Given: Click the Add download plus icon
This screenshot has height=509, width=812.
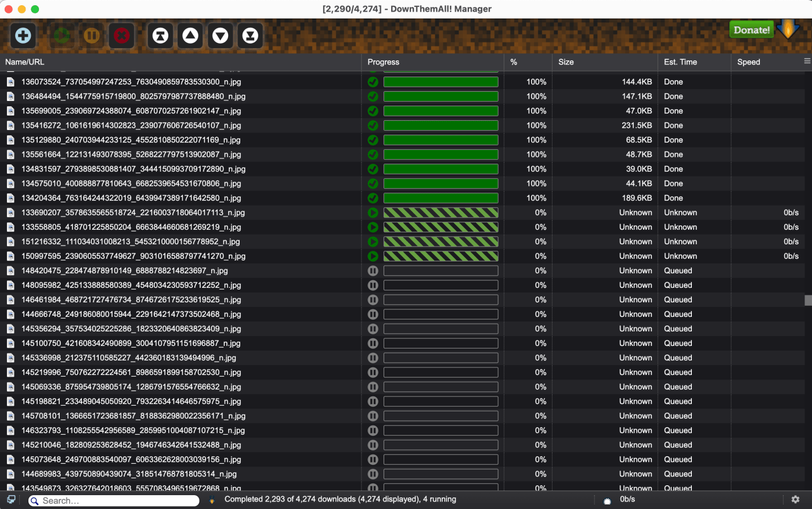Looking at the screenshot, I should (x=23, y=36).
